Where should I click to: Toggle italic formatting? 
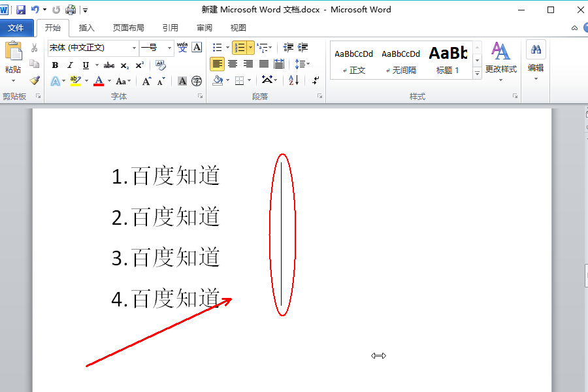click(x=70, y=65)
